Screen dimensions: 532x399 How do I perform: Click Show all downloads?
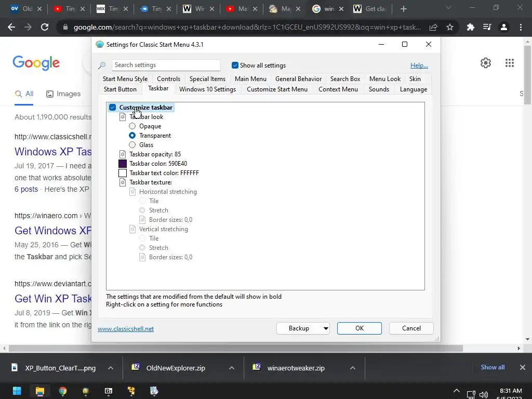(493, 367)
